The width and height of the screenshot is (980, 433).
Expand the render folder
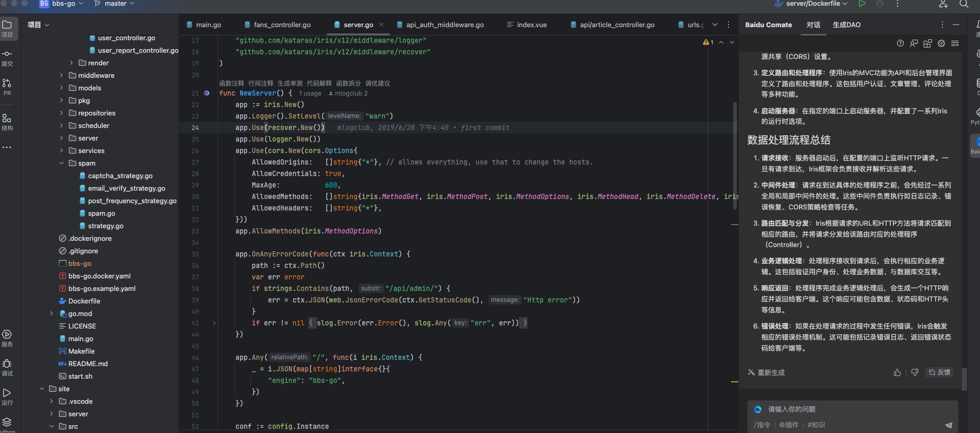(71, 63)
